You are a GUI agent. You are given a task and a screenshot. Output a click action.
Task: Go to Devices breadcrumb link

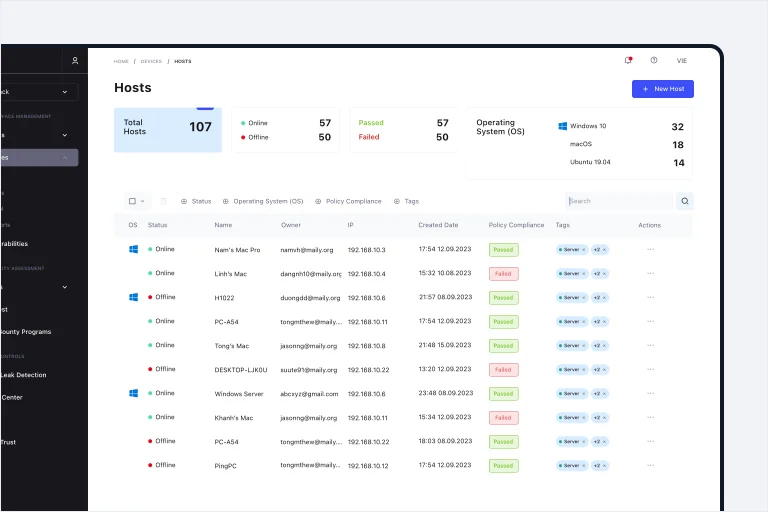tap(151, 61)
